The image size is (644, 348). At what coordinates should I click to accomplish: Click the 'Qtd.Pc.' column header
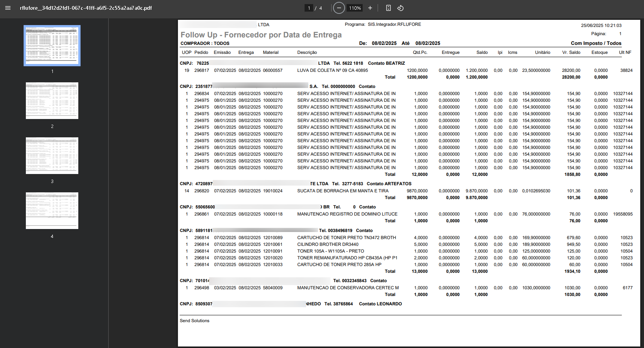[x=420, y=52]
